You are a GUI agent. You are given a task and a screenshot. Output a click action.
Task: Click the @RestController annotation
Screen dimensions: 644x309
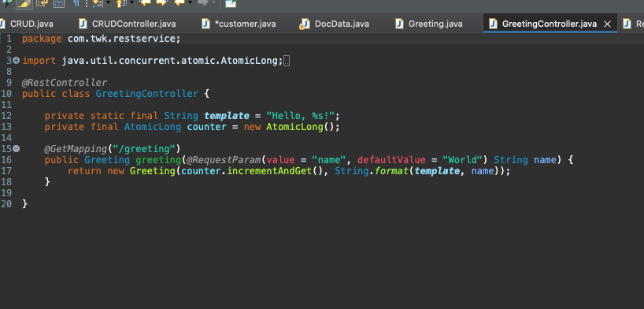point(65,83)
